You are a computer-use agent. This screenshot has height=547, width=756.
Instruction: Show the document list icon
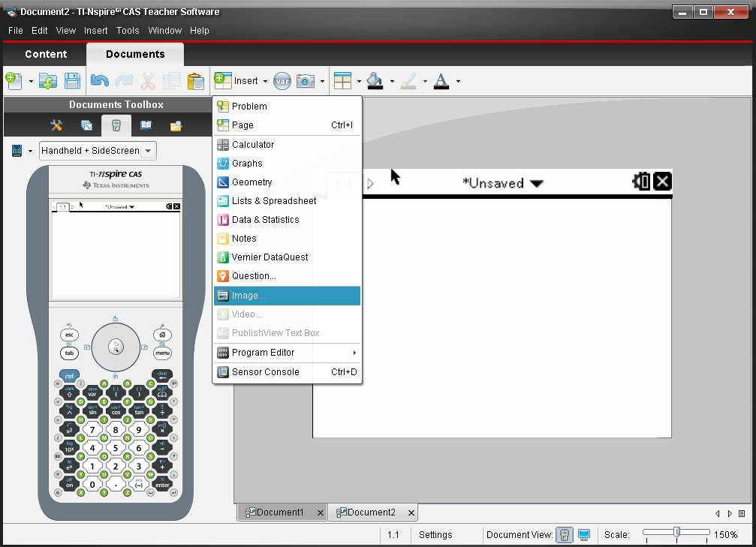coord(742,513)
